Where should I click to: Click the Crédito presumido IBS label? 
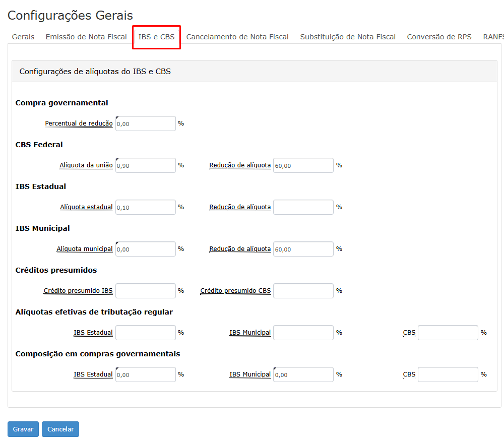[78, 290]
